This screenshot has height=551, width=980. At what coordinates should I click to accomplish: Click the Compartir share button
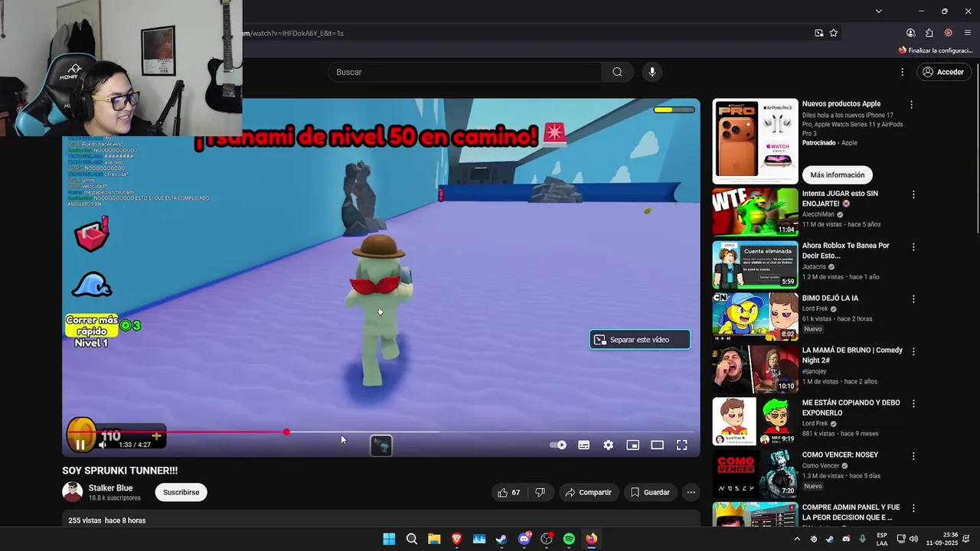[x=588, y=492]
